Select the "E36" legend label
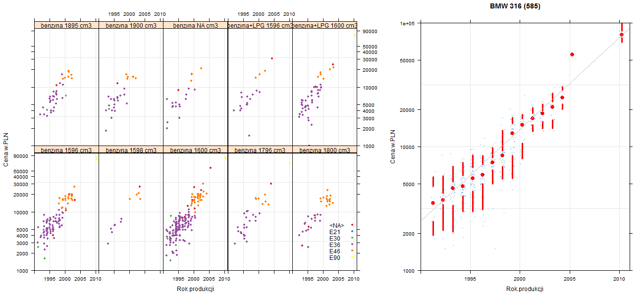This screenshot has width=644, height=297. click(x=335, y=245)
